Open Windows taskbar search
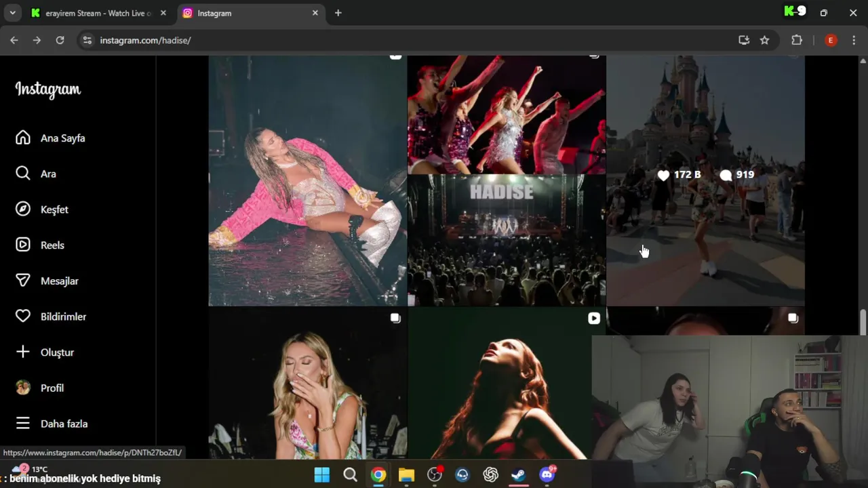Image resolution: width=868 pixels, height=488 pixels. tap(350, 474)
